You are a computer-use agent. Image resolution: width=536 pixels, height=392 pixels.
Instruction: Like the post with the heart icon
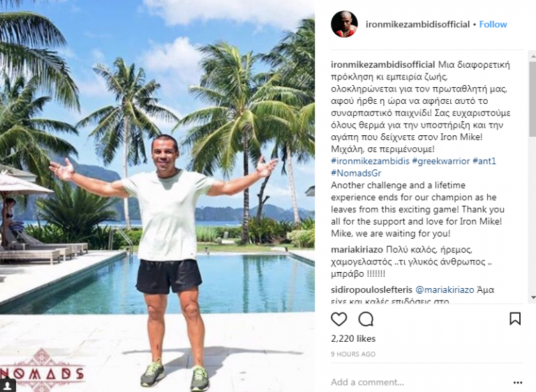[x=338, y=319]
